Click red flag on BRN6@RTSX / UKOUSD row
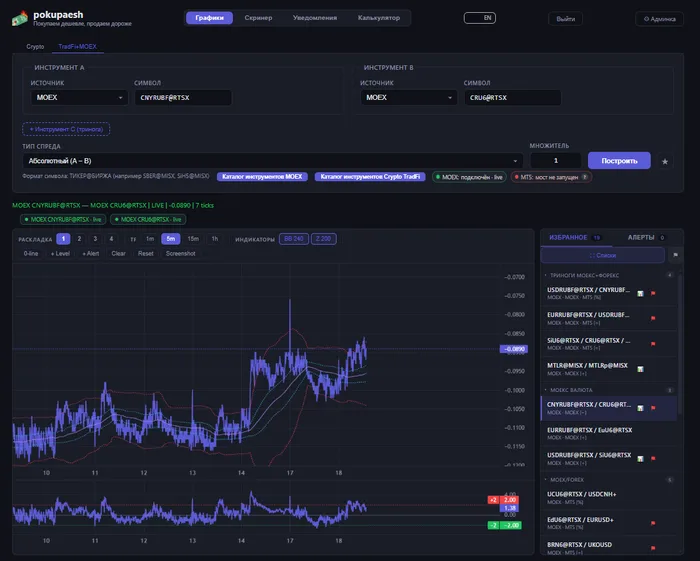 653,548
